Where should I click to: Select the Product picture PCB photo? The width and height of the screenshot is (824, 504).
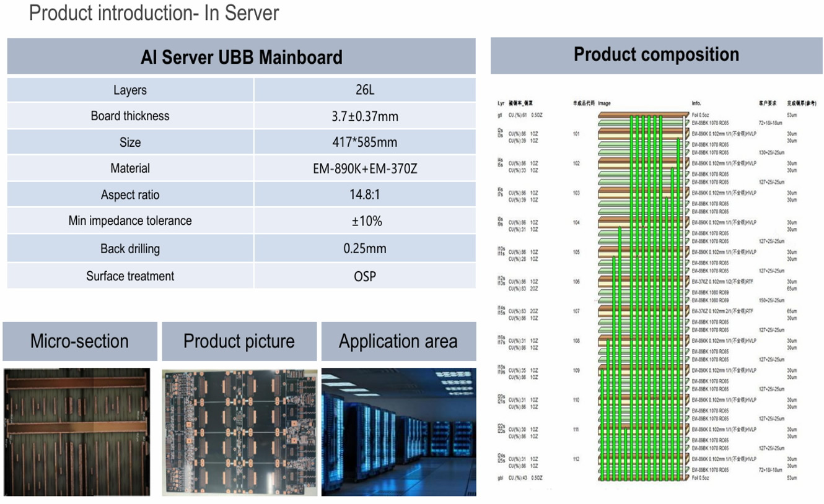[x=239, y=432]
